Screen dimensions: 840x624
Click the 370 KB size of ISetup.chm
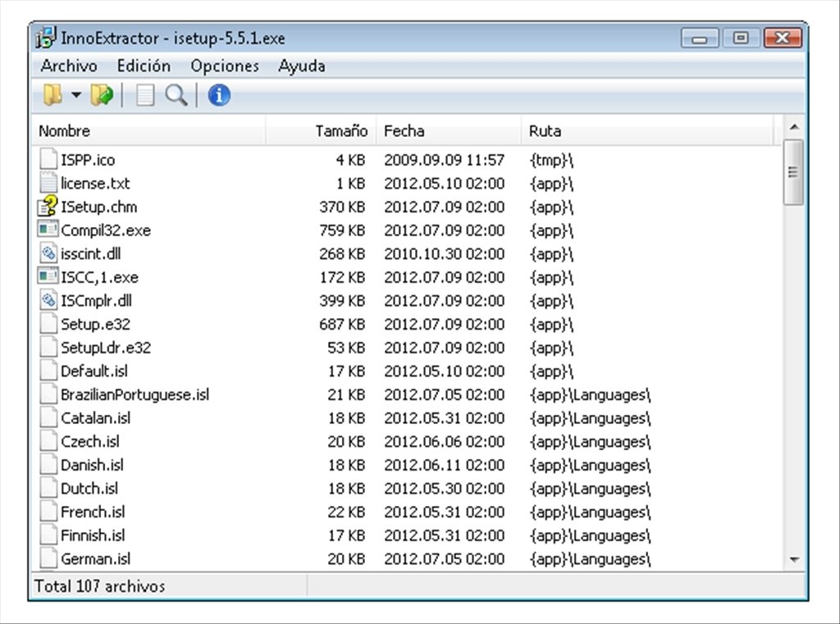pyautogui.click(x=342, y=207)
